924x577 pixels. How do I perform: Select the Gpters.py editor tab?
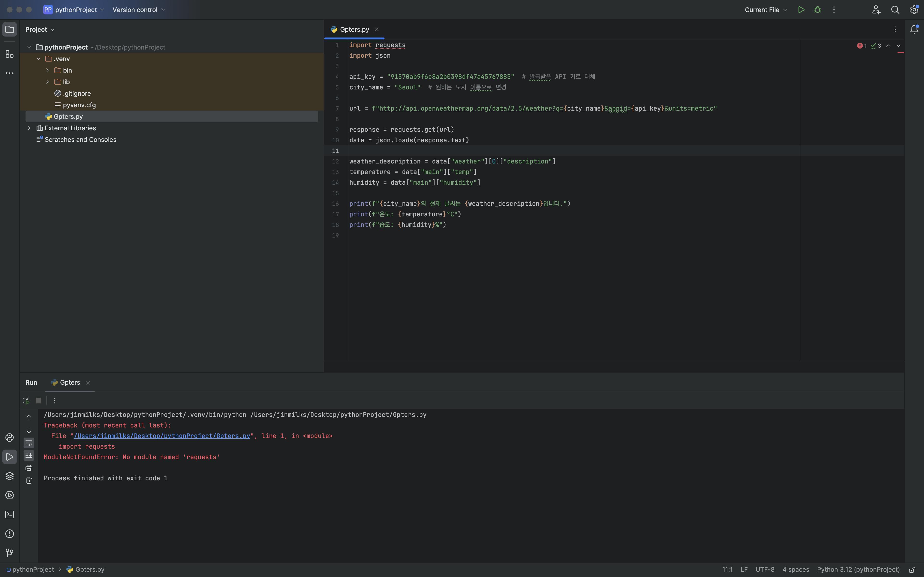[354, 29]
